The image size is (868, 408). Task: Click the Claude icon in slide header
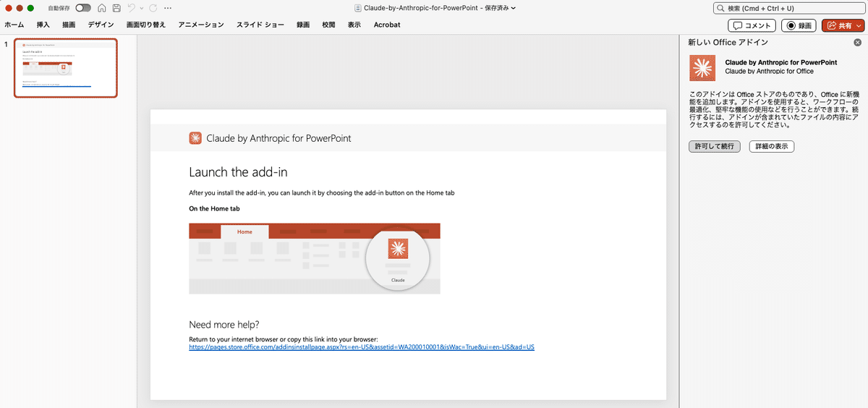195,138
